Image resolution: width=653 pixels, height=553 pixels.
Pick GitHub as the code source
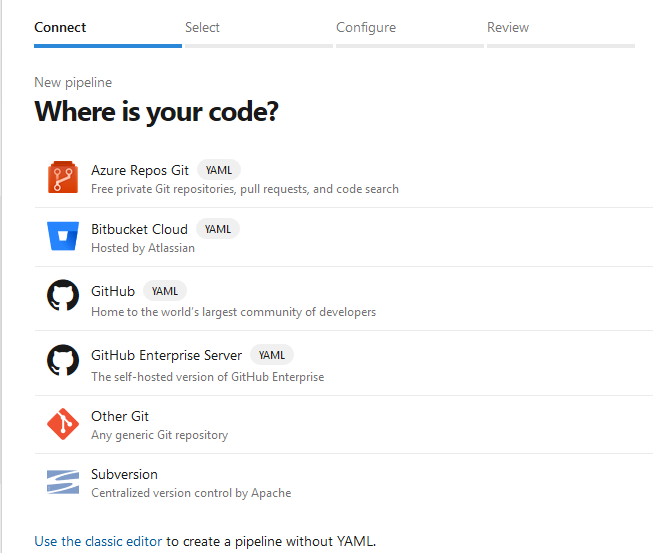click(113, 291)
